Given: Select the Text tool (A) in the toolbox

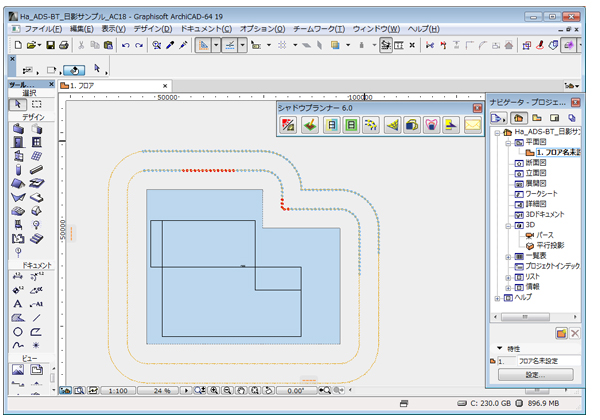Looking at the screenshot, I should [x=18, y=304].
